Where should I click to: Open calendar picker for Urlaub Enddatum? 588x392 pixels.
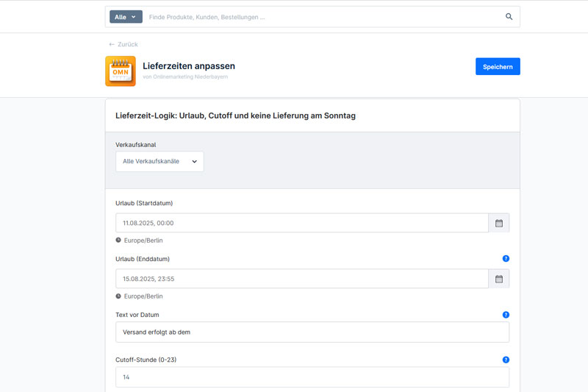tap(498, 279)
